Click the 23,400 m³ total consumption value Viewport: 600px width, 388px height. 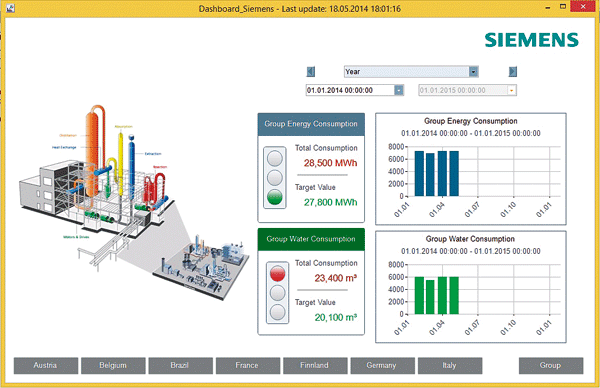[336, 278]
